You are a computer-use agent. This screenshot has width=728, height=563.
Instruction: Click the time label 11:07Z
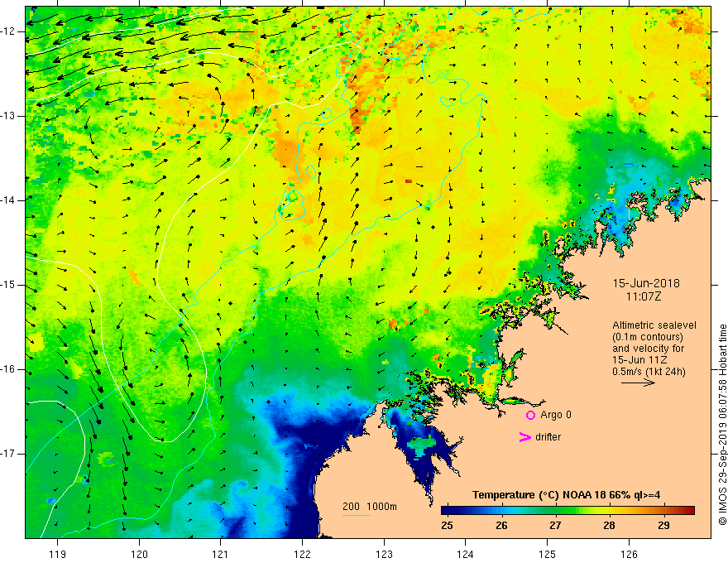click(643, 296)
